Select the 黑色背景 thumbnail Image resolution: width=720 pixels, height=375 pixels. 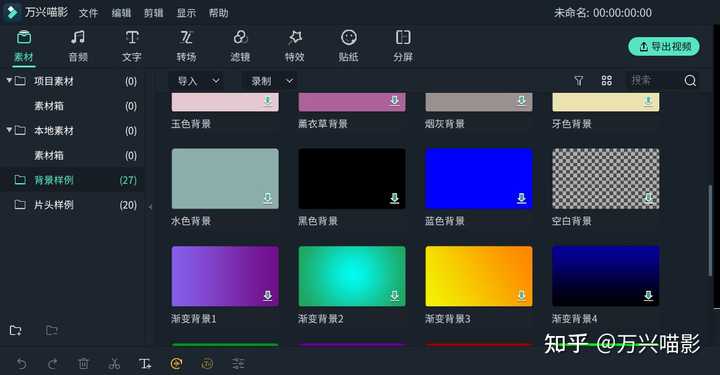pos(352,179)
